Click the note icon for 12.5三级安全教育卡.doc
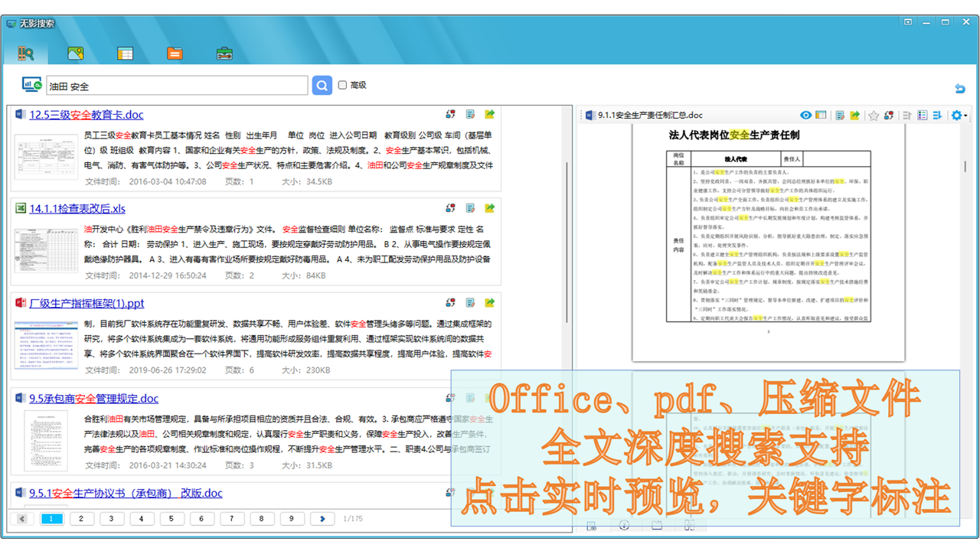The width and height of the screenshot is (980, 551). tap(470, 115)
